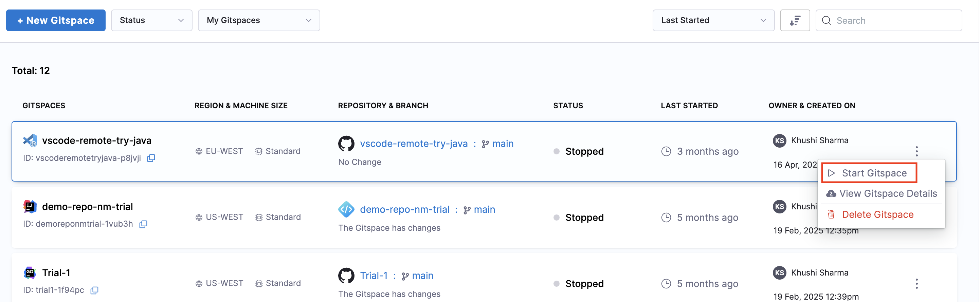Viewport: 980px width, 302px height.
Task: Choose View Gitspace Details option
Action: pyautogui.click(x=888, y=194)
